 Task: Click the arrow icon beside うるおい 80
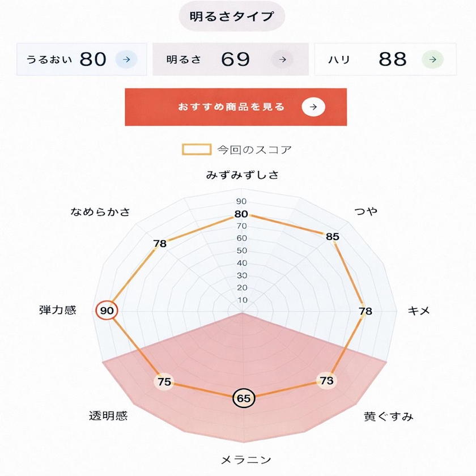pos(126,59)
